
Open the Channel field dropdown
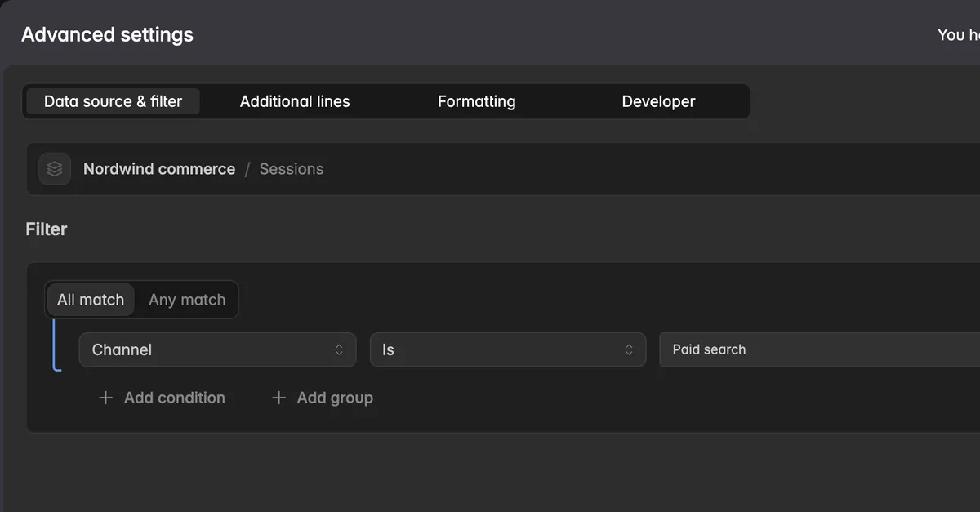click(x=217, y=349)
